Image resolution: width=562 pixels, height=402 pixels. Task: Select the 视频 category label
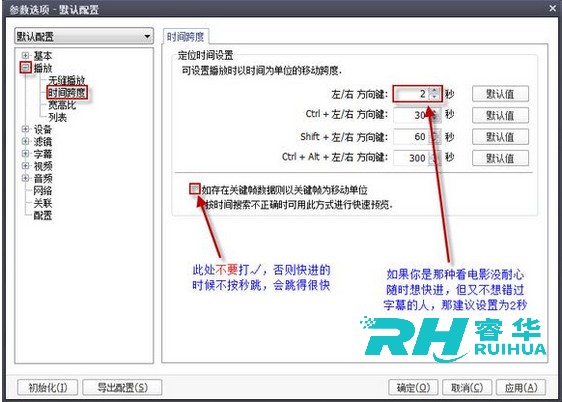[43, 166]
